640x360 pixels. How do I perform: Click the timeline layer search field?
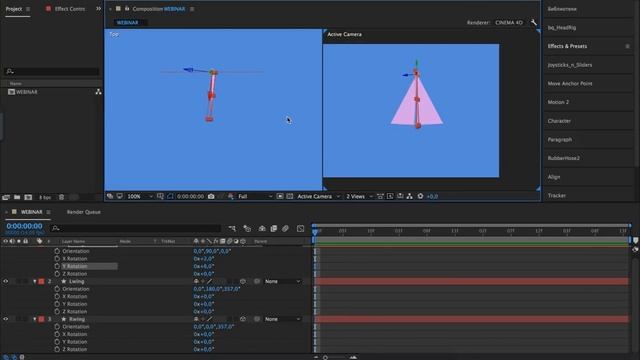(136, 229)
